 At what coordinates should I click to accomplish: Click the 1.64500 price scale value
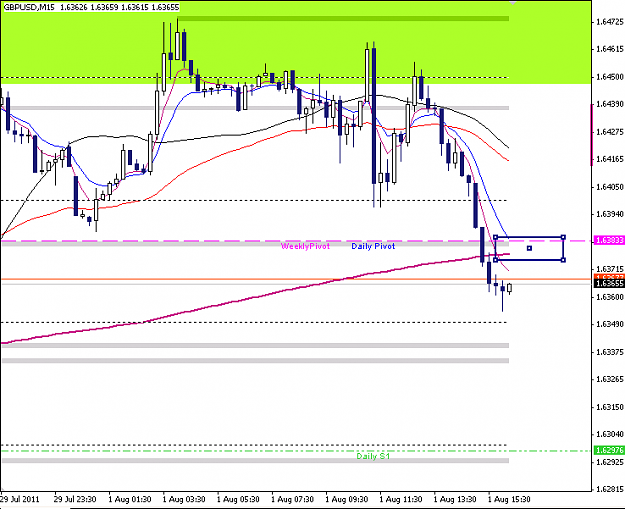tap(610, 77)
